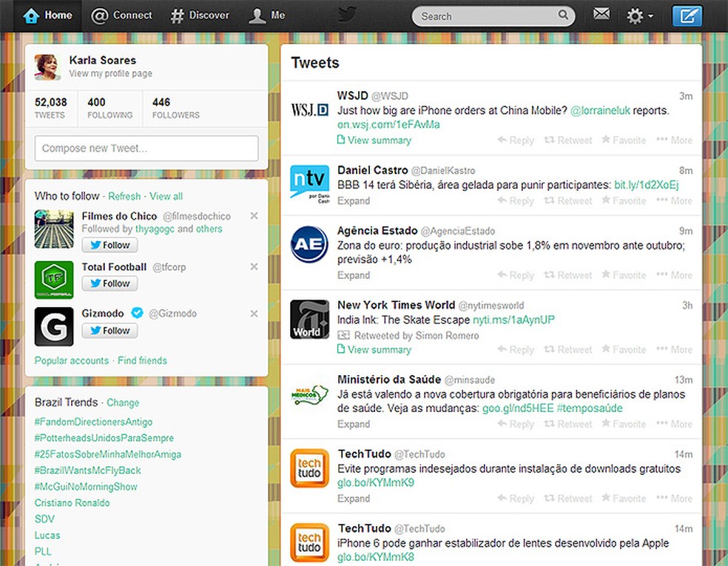The image size is (728, 566).
Task: Click New York Times World avatar
Action: [310, 319]
